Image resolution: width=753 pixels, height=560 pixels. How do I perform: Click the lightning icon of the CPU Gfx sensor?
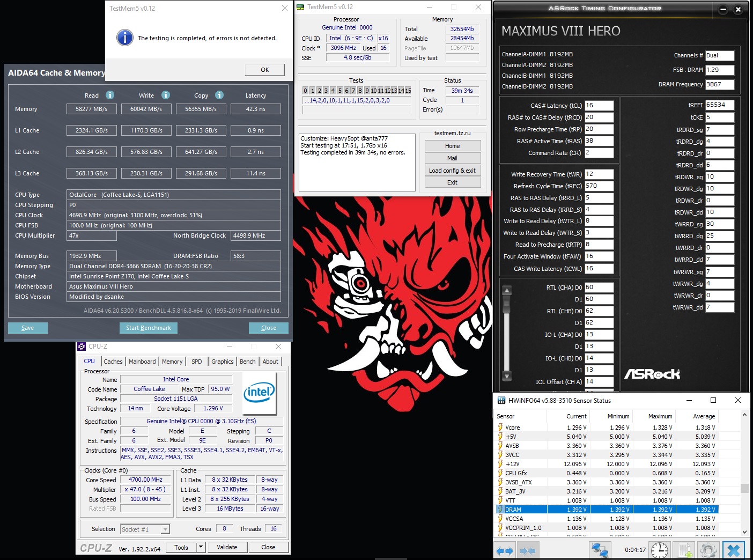[500, 473]
